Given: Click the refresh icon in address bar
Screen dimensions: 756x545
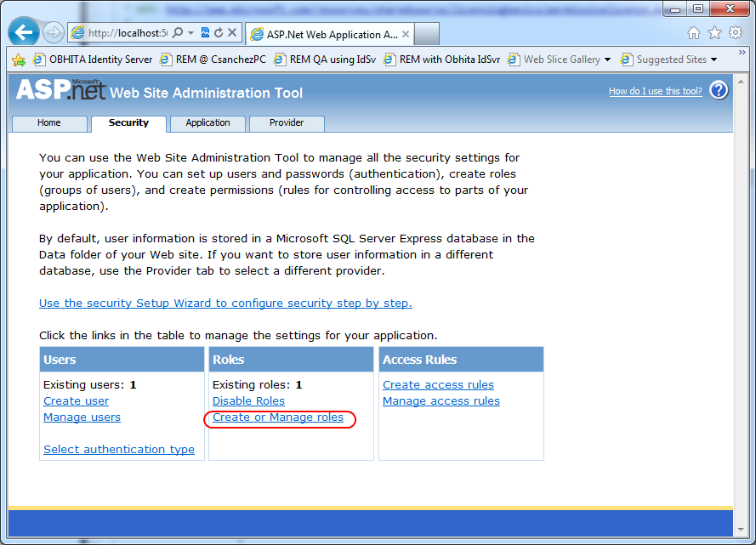Looking at the screenshot, I should tap(219, 32).
